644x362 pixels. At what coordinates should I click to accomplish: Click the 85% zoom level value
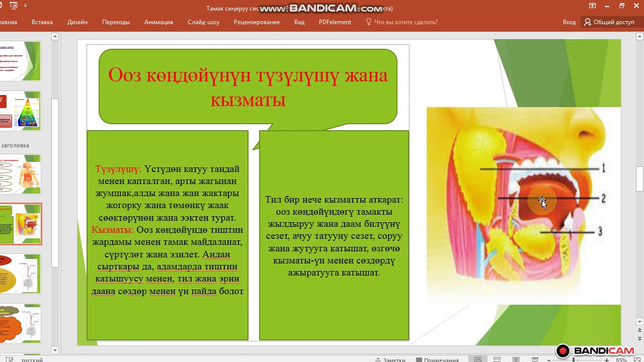[621, 360]
